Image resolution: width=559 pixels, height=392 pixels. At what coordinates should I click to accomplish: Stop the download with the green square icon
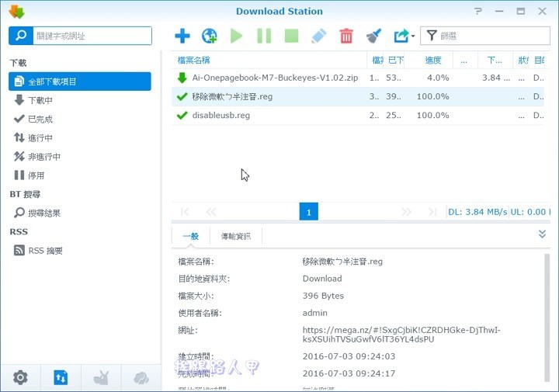(291, 36)
